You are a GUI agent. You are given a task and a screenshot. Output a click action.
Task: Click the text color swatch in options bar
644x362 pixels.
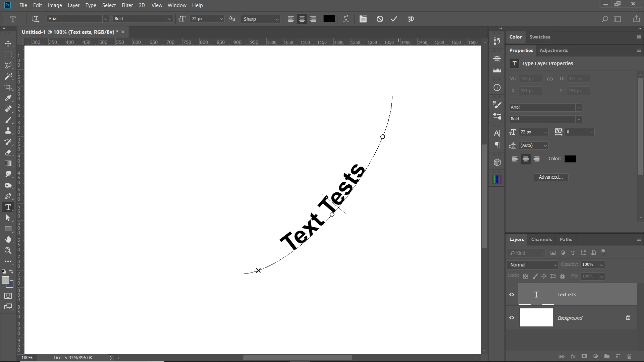(x=329, y=19)
